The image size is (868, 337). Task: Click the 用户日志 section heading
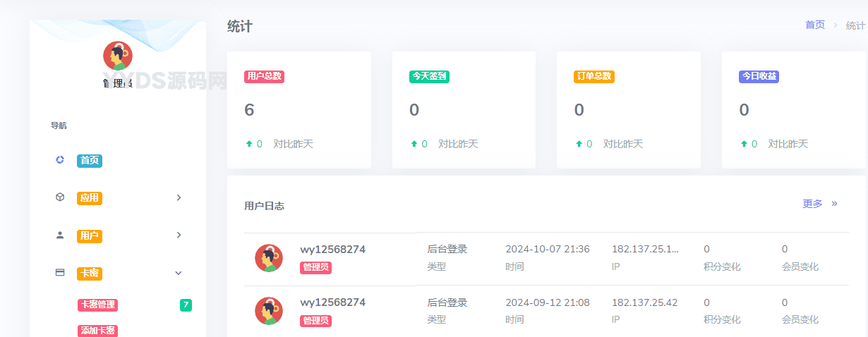[x=264, y=206]
